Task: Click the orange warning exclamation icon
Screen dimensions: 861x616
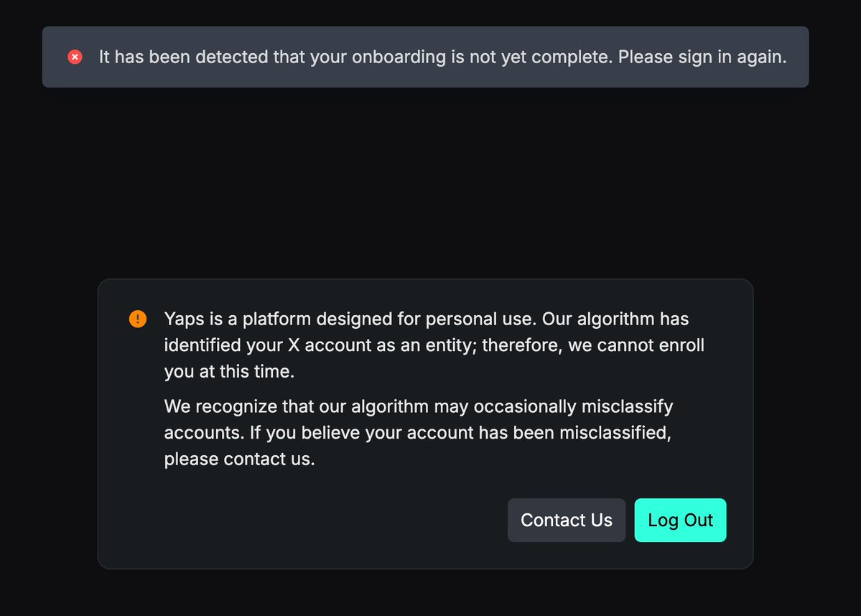Action: 137,318
